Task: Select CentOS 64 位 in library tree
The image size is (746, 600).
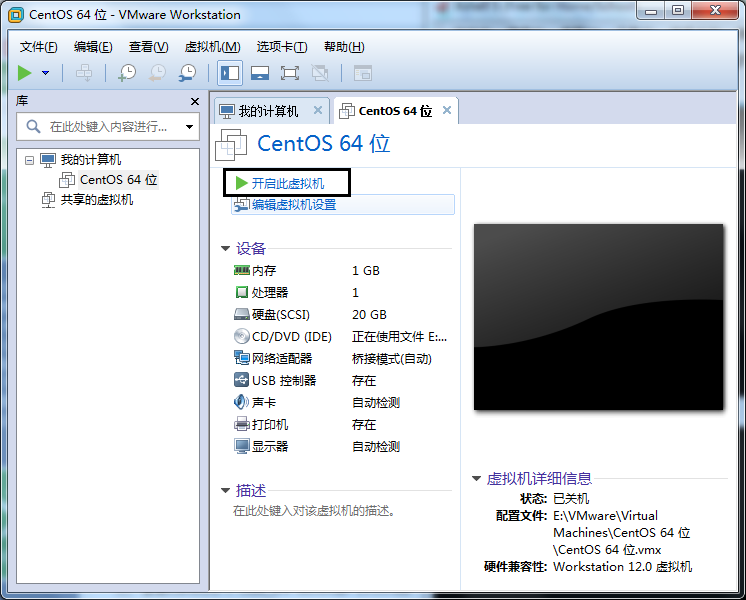Action: tap(118, 180)
